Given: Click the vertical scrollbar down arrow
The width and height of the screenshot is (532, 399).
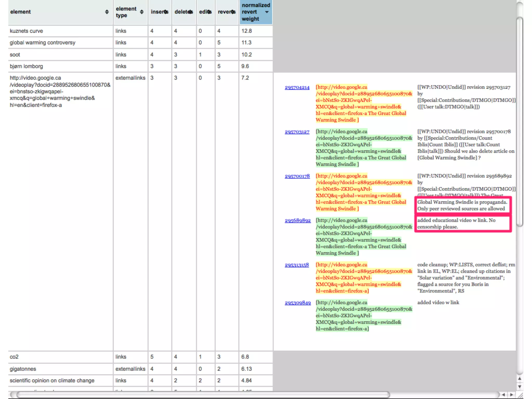Looking at the screenshot, I should coord(520,387).
